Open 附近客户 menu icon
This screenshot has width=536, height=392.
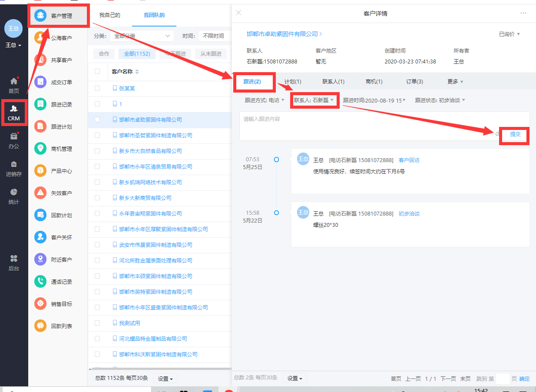[40, 259]
